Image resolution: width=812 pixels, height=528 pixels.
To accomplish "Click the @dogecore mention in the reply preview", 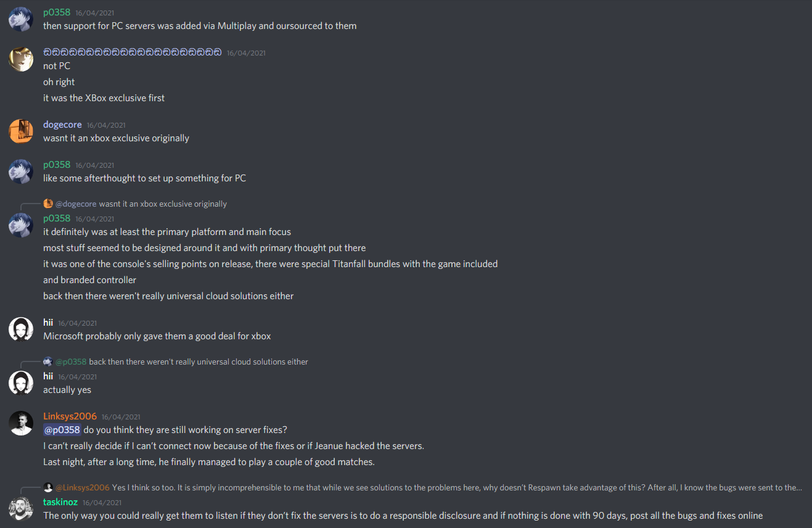I will pyautogui.click(x=76, y=204).
